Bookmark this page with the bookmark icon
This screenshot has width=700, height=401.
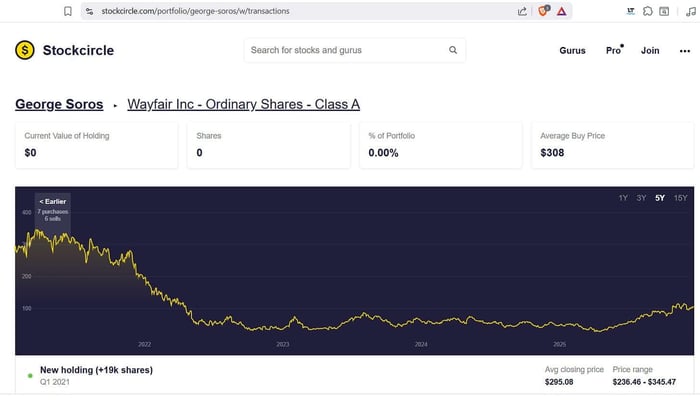pos(67,11)
